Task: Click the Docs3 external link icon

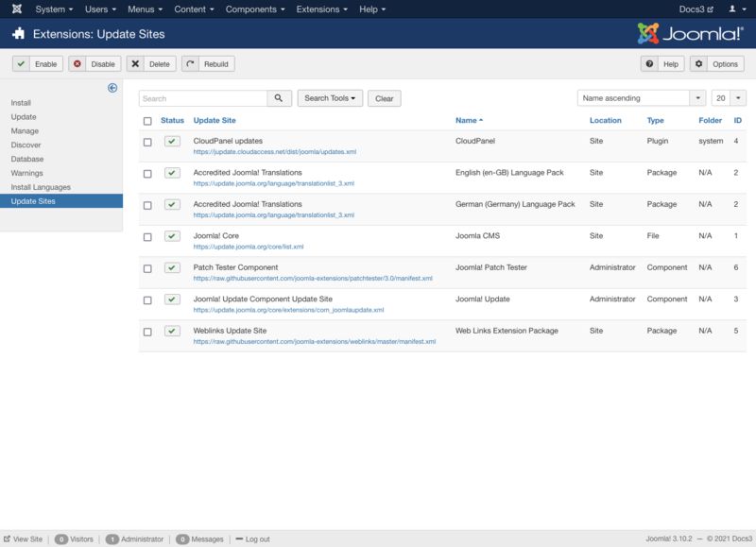Action: coord(711,9)
